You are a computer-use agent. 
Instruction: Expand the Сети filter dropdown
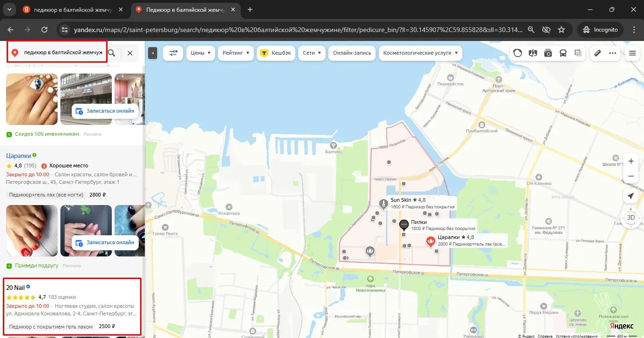(x=312, y=53)
